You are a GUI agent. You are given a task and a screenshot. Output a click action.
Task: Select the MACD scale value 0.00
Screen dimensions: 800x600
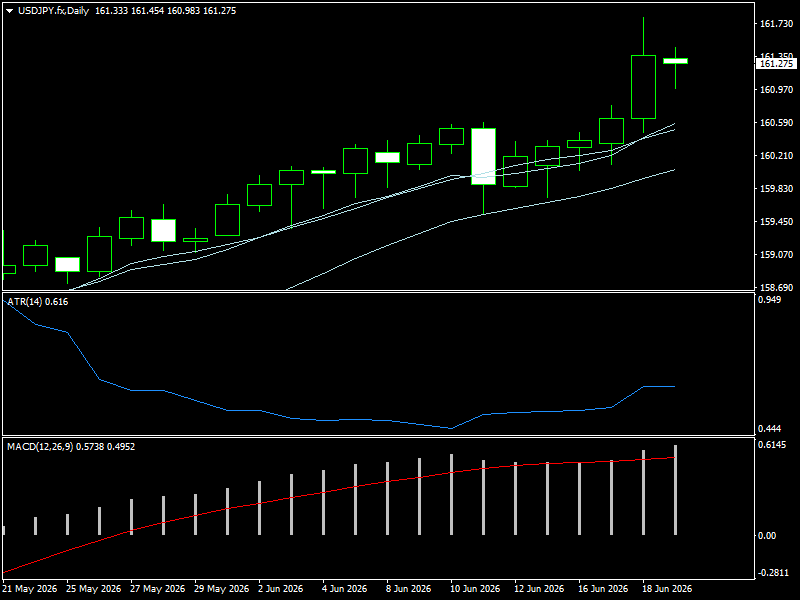pos(767,535)
